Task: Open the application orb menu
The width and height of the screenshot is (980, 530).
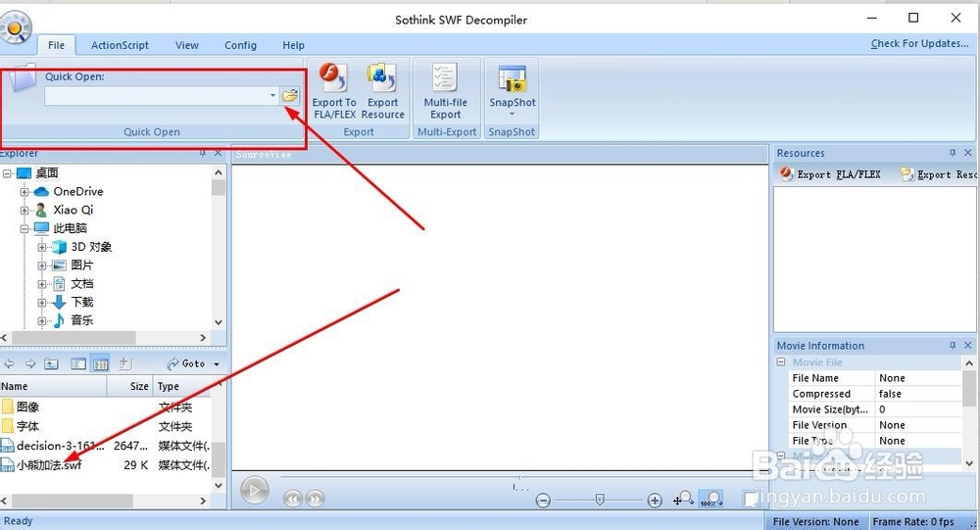Action: tap(15, 26)
